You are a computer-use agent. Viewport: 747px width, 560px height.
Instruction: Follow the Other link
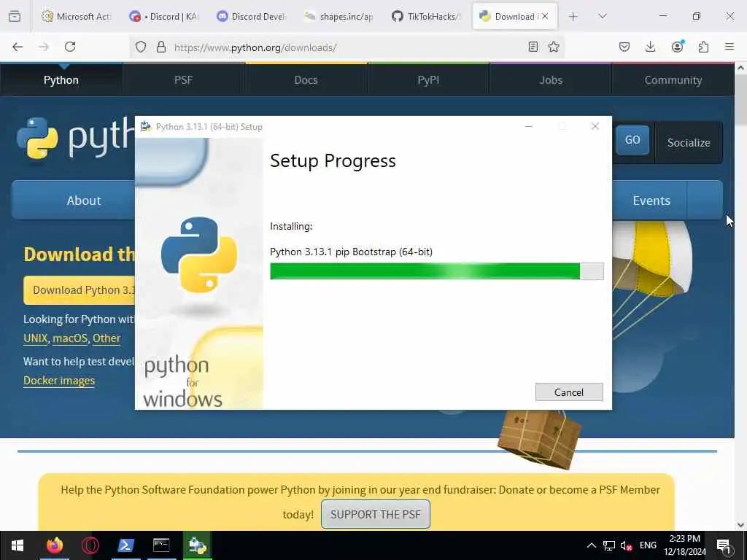107,338
